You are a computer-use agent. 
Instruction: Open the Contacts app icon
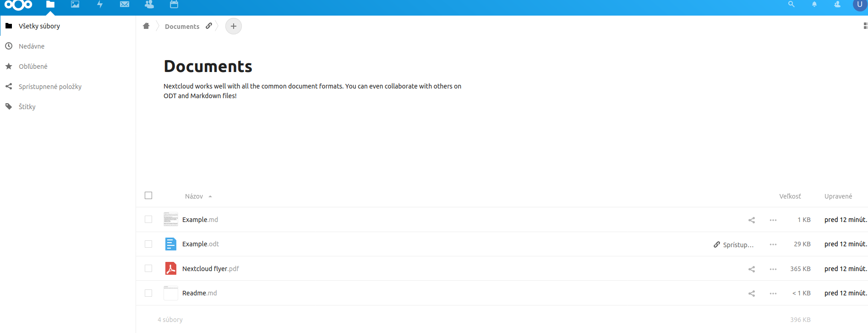coord(149,4)
